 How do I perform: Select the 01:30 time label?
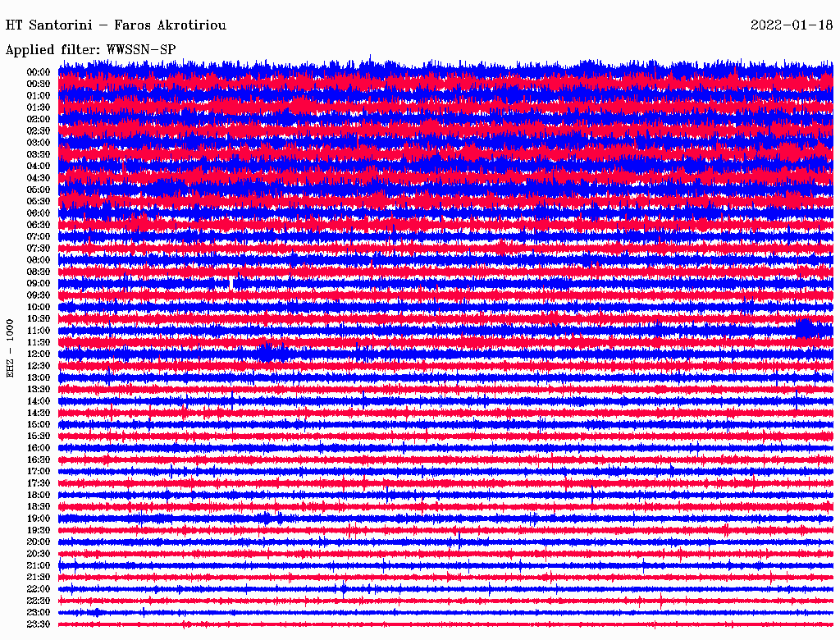[x=39, y=107]
